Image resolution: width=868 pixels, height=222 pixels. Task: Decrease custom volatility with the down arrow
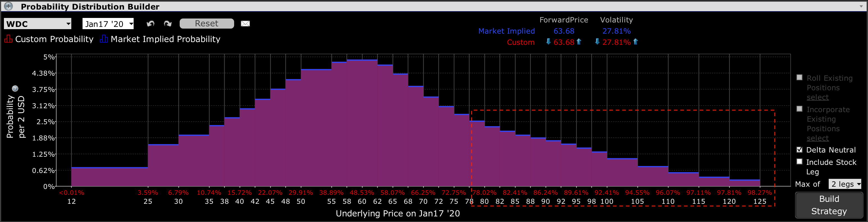coord(597,42)
